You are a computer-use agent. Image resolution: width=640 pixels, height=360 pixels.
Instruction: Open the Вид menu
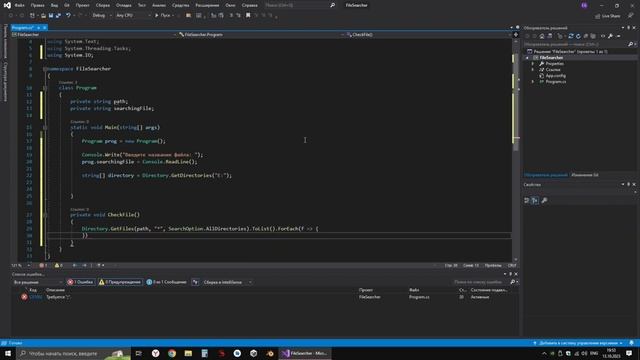pyautogui.click(x=54, y=5)
